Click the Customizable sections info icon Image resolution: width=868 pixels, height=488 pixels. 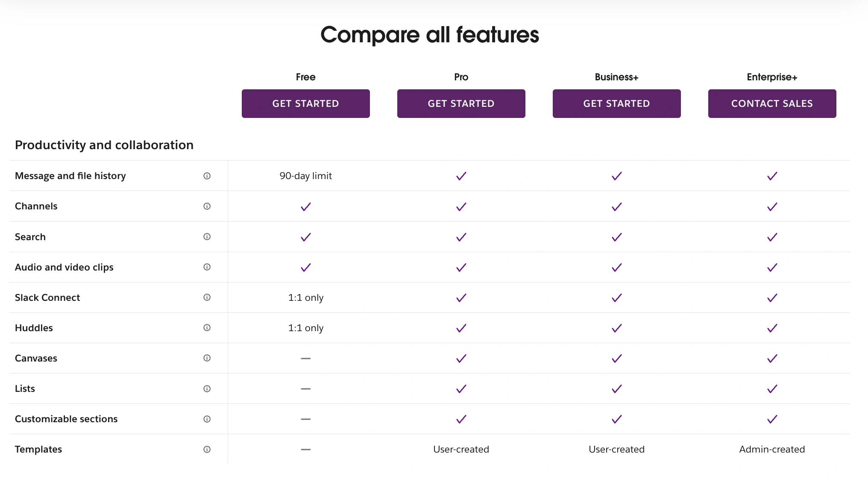207,419
